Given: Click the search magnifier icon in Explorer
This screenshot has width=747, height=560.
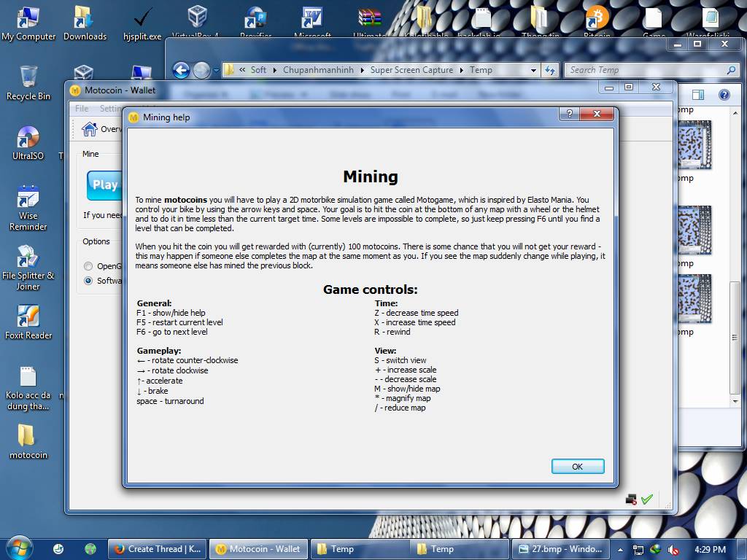Looking at the screenshot, I should pyautogui.click(x=731, y=70).
